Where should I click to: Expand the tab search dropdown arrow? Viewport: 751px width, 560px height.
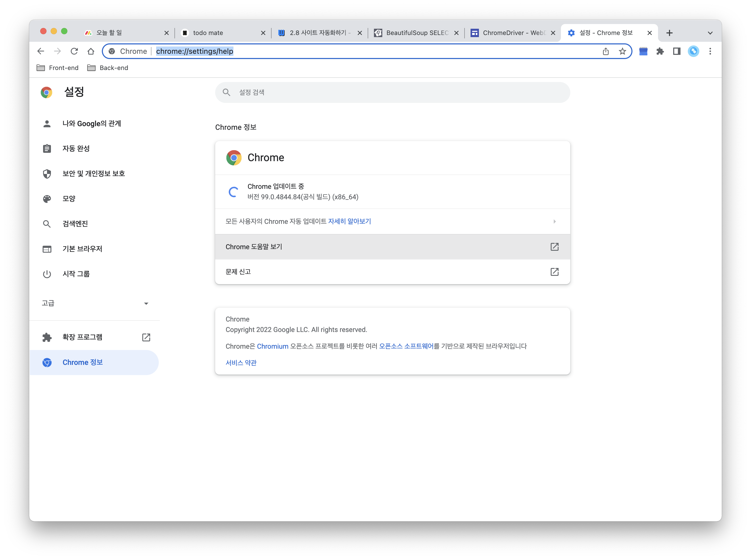(710, 33)
